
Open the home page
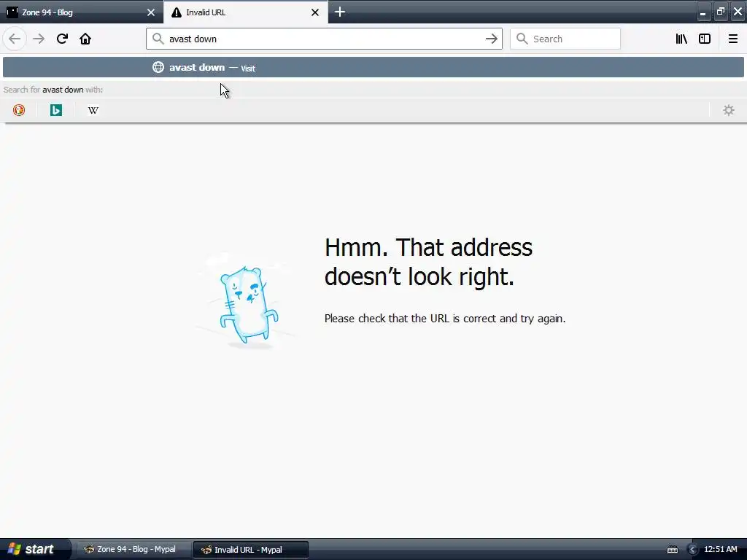[85, 39]
